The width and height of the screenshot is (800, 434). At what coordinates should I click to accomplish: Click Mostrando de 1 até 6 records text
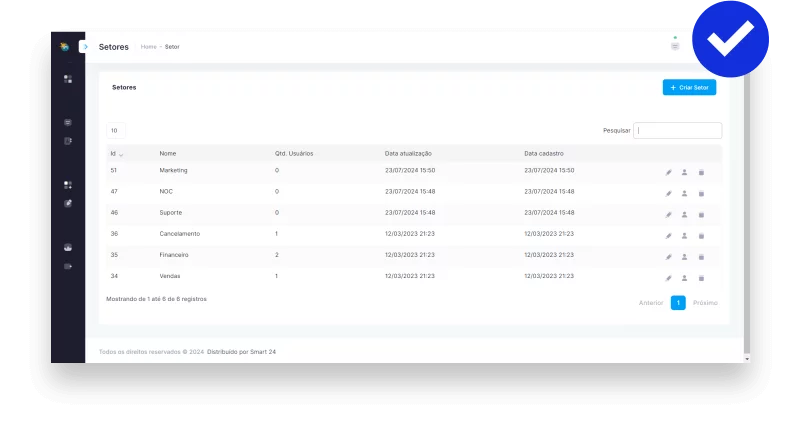pos(157,299)
